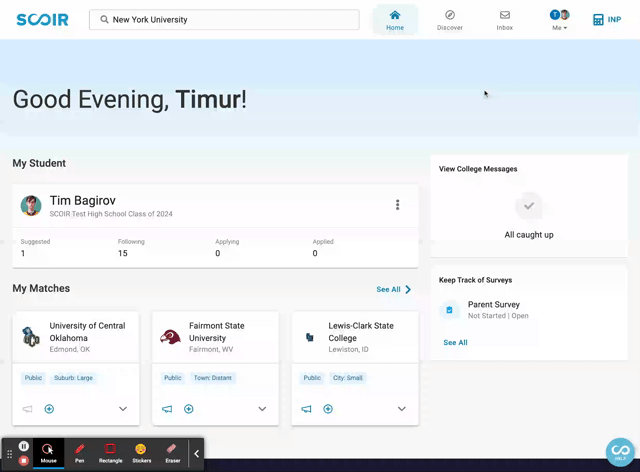Open Tim Bagirov's three-dot options menu
The image size is (640, 472).
click(397, 205)
